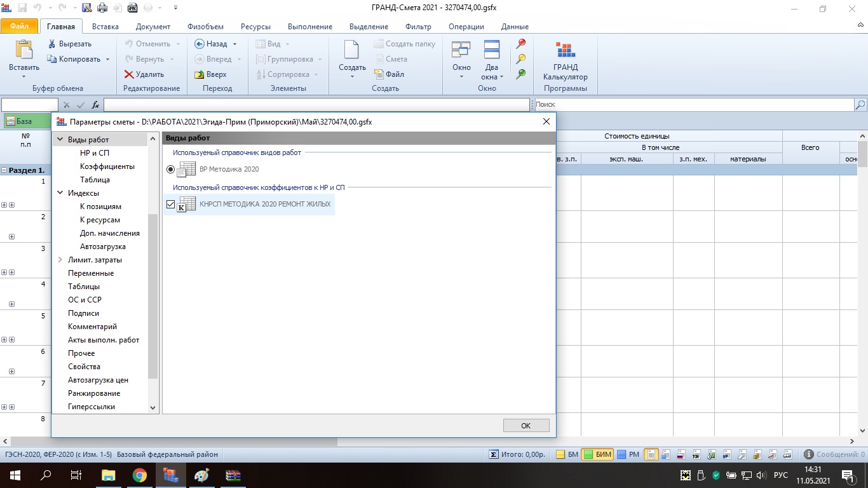
Task: Cut selection with Вырезать
Action: click(71, 44)
